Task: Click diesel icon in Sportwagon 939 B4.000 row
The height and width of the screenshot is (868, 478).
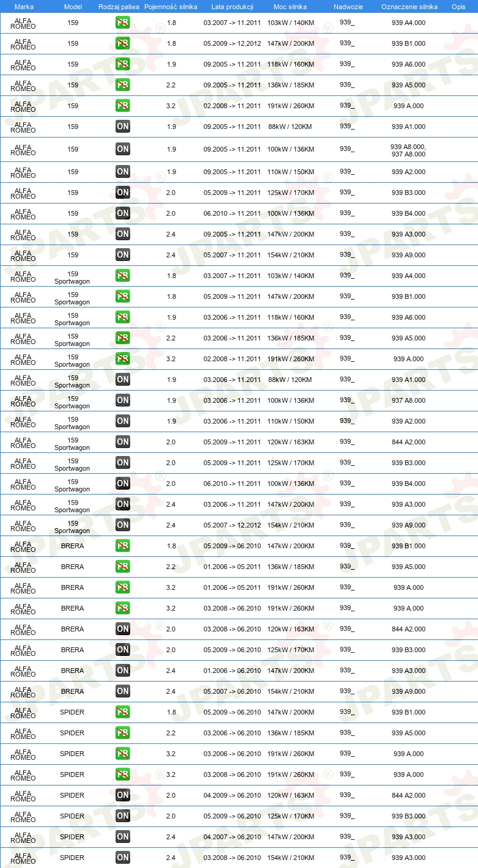Action: pos(123,484)
